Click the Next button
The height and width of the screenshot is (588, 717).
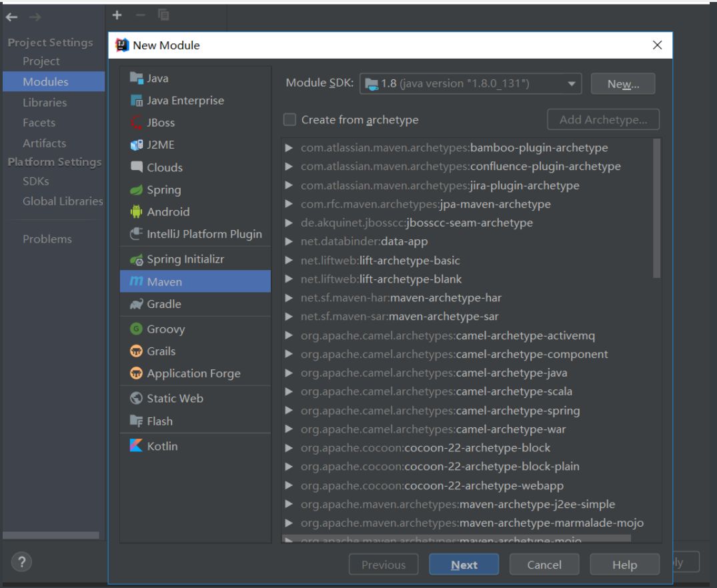[464, 565]
